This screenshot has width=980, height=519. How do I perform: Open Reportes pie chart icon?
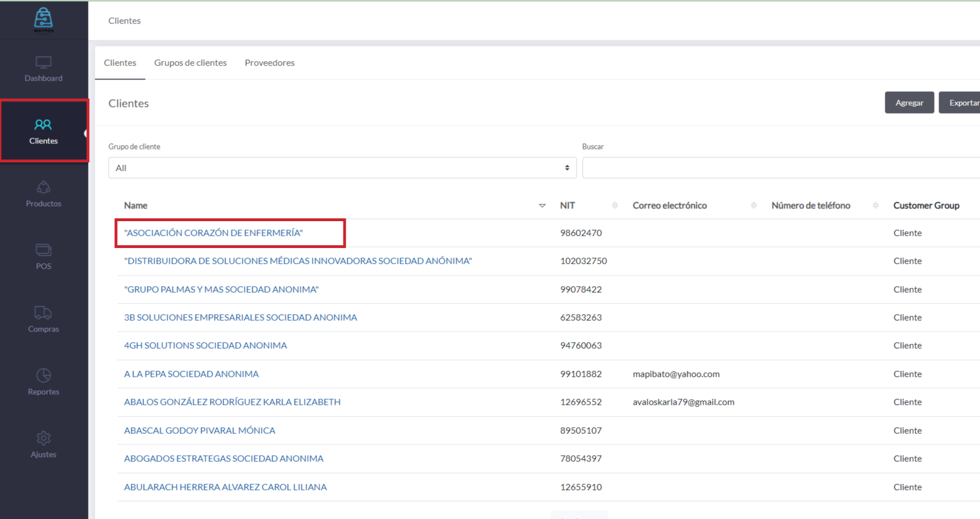pyautogui.click(x=43, y=376)
